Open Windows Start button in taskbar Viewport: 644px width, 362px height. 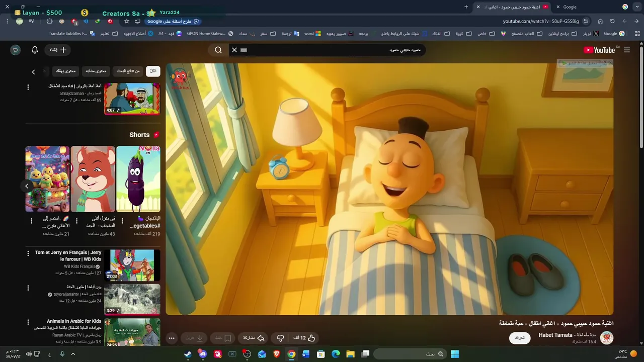point(455,354)
